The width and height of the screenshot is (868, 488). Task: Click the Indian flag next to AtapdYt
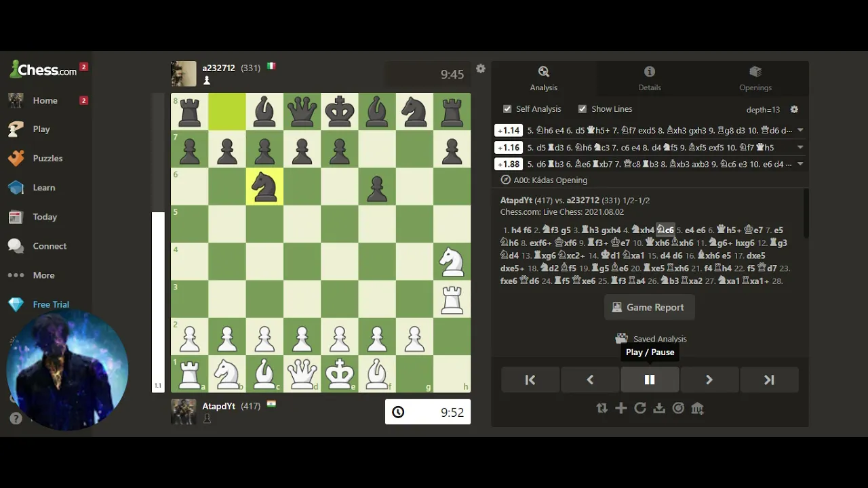coord(271,405)
